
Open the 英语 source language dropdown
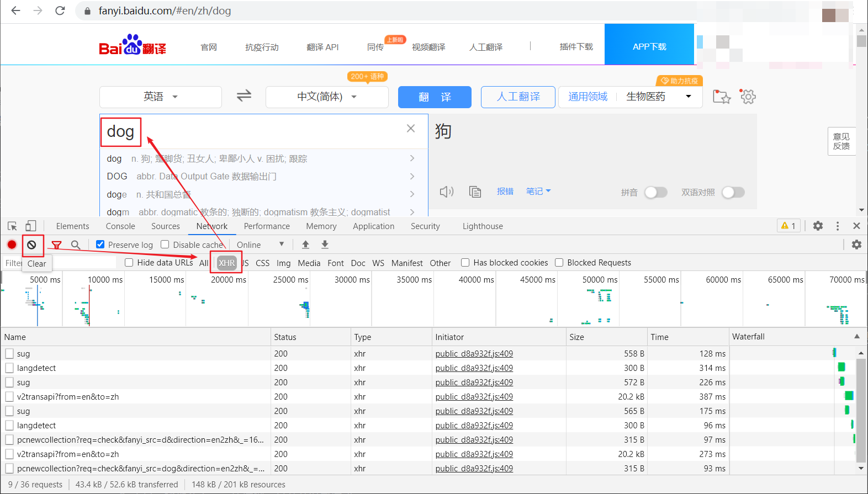click(x=161, y=97)
